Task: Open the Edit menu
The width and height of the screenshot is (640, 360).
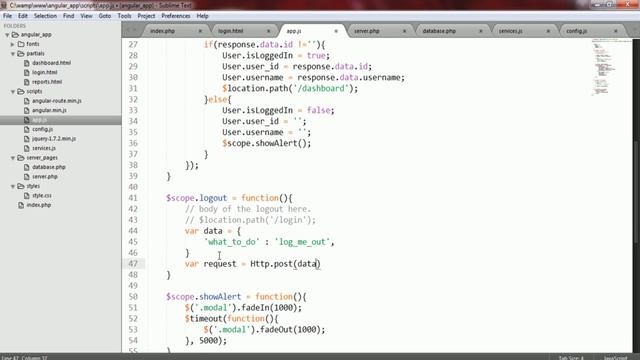Action: click(x=23, y=16)
